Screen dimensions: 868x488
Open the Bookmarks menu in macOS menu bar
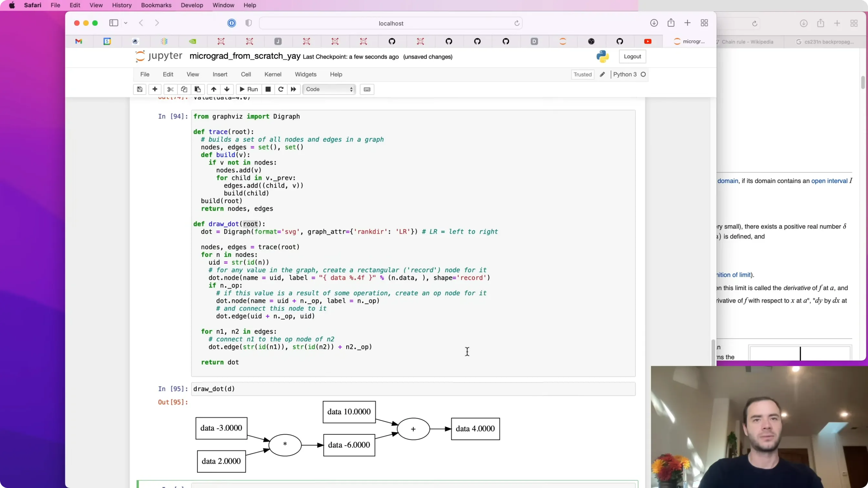(156, 5)
